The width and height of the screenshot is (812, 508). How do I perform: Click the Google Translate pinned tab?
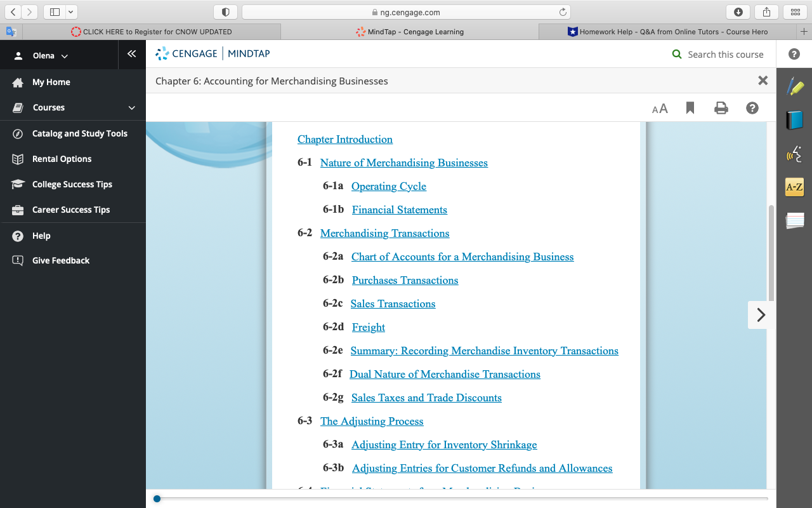[11, 31]
